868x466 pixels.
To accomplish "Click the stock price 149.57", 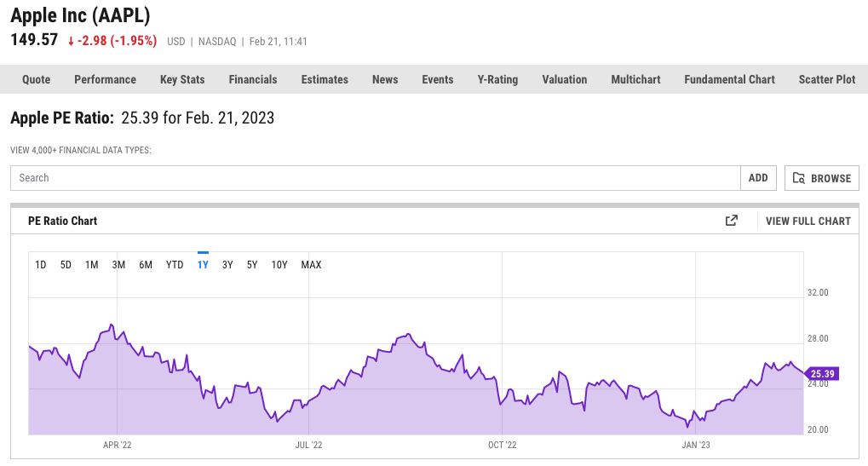I will point(34,40).
